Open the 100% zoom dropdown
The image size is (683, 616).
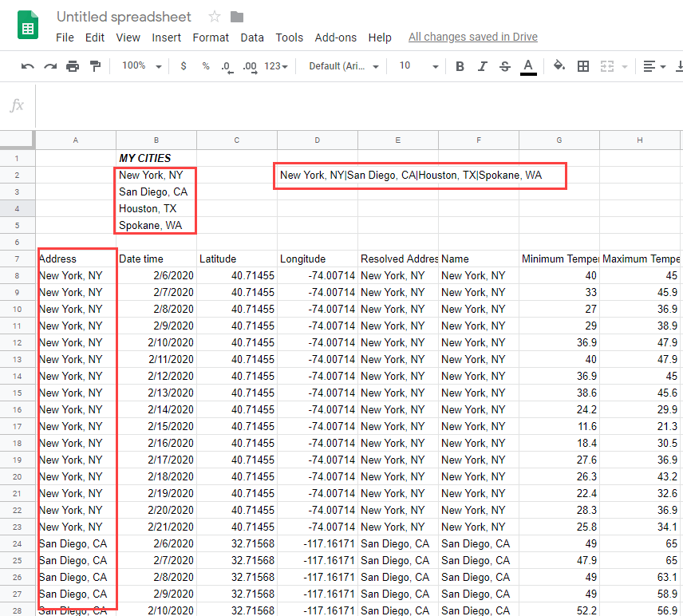point(141,66)
